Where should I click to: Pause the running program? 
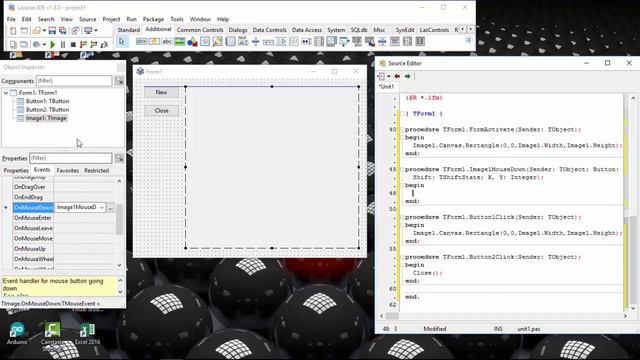(62, 44)
